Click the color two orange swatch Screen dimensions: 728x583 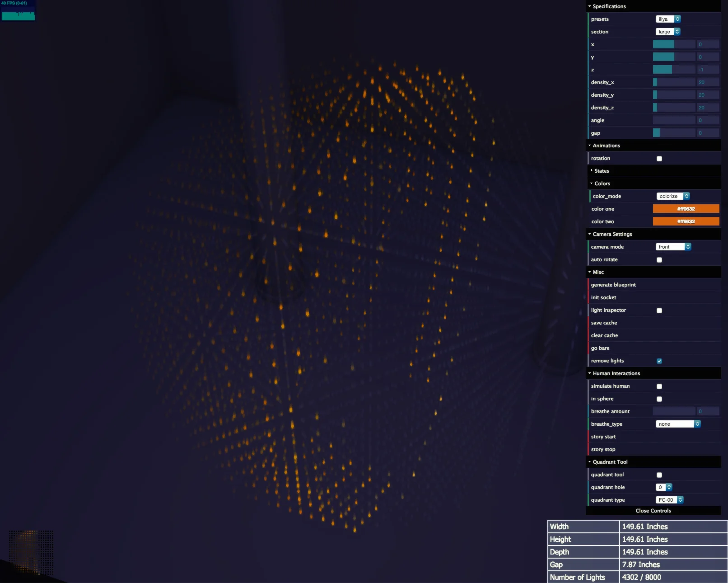pyautogui.click(x=686, y=221)
